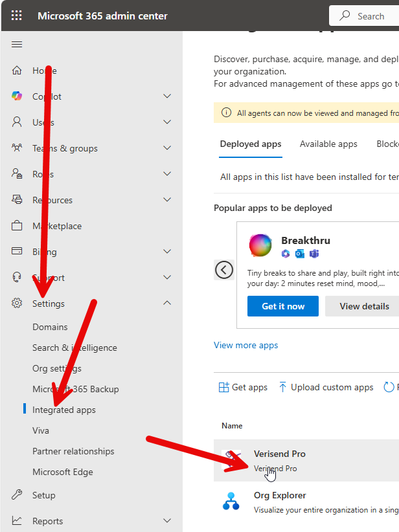Image resolution: width=399 pixels, height=532 pixels.
Task: Click the Users person icon
Action: (17, 122)
